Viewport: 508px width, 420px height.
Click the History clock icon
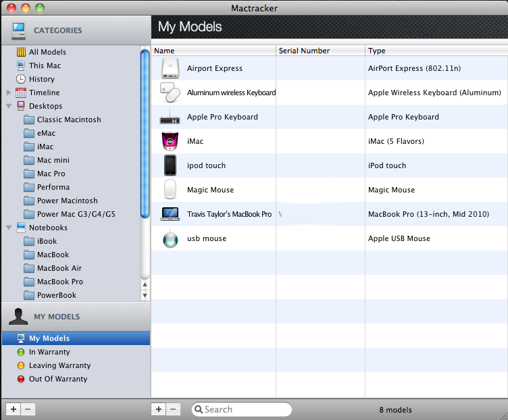21,79
